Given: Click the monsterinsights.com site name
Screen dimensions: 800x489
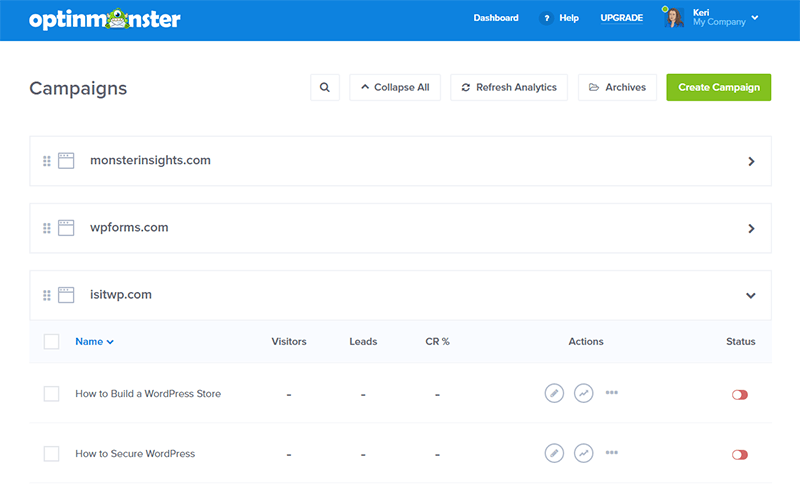Looking at the screenshot, I should [x=150, y=160].
